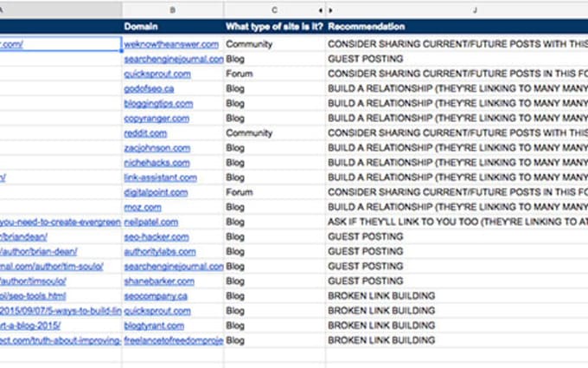Open the link-assistant.com link
This screenshot has width=588, height=368.
pyautogui.click(x=161, y=178)
